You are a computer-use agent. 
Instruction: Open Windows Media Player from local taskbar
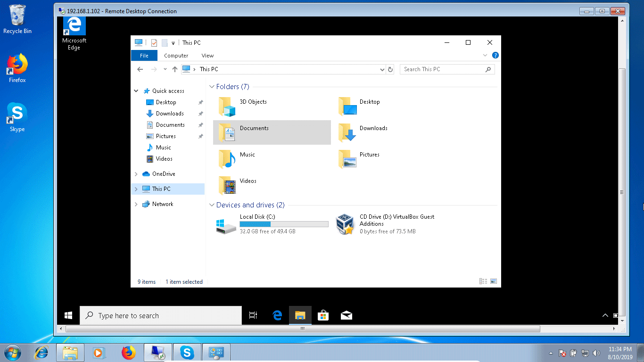(x=99, y=353)
